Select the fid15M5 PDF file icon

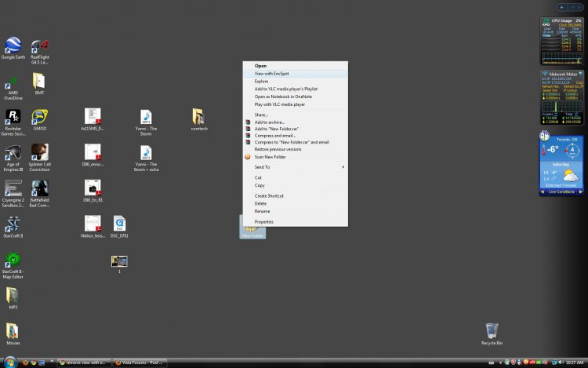point(93,120)
